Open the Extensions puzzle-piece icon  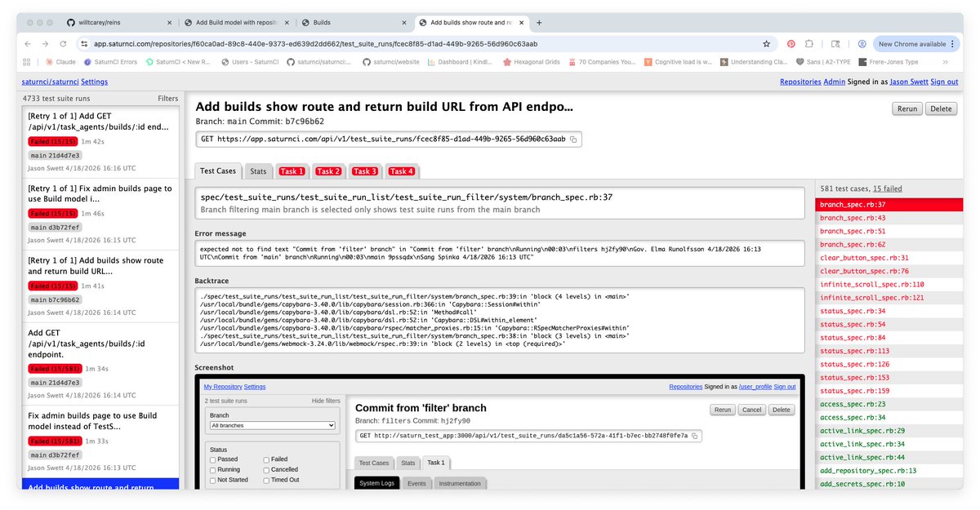pyautogui.click(x=809, y=44)
